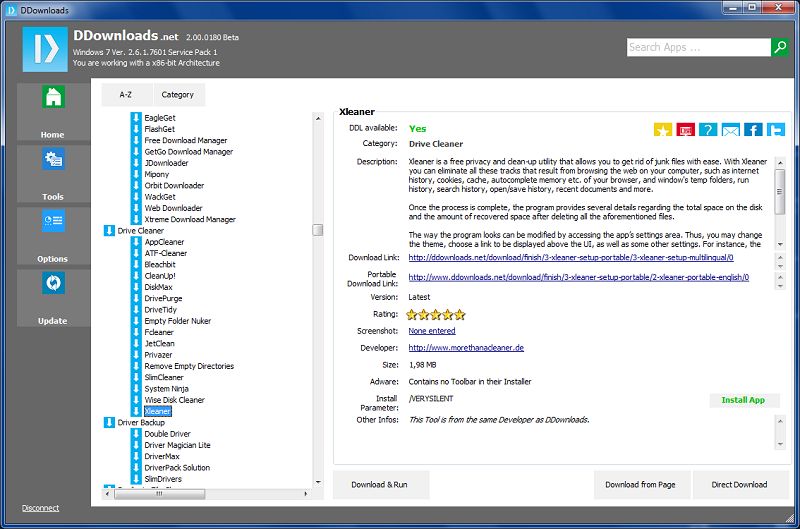Select Bleachbit in the app tree

click(160, 265)
